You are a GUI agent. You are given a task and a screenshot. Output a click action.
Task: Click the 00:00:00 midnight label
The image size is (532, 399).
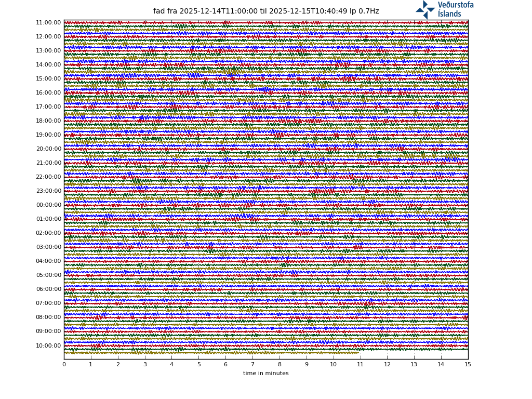tap(48, 205)
